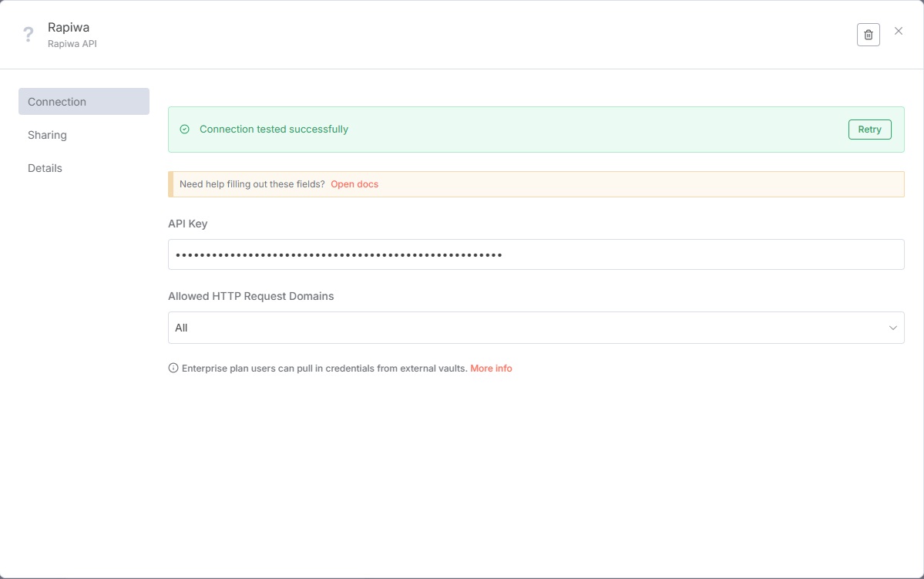Click the Rapiwa credential name title
This screenshot has height=579, width=924.
69,28
